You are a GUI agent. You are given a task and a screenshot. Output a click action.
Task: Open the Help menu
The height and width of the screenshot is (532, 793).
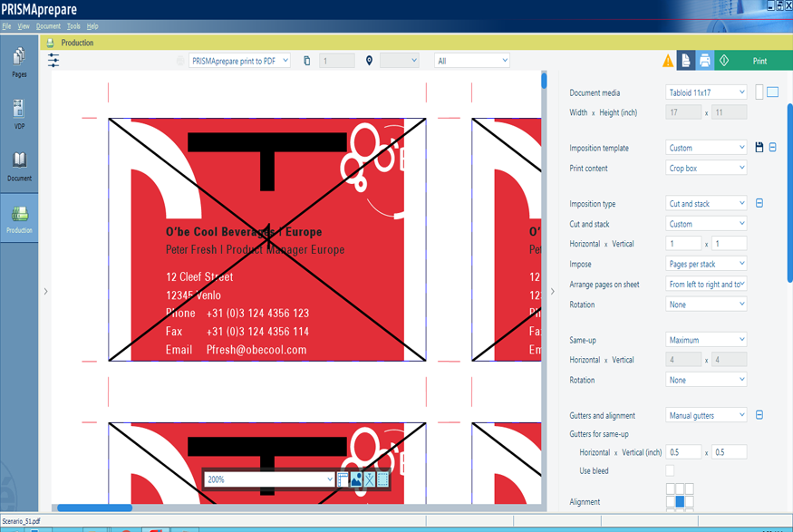tap(92, 26)
